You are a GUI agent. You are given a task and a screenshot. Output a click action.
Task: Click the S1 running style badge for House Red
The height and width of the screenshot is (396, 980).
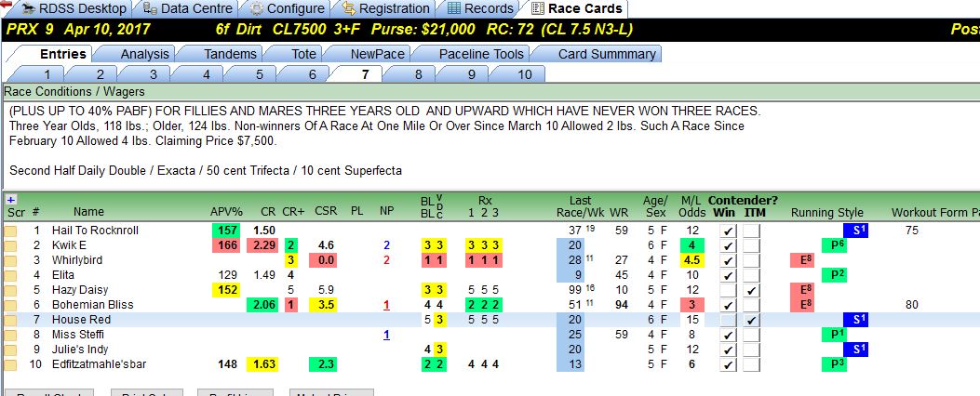(855, 320)
